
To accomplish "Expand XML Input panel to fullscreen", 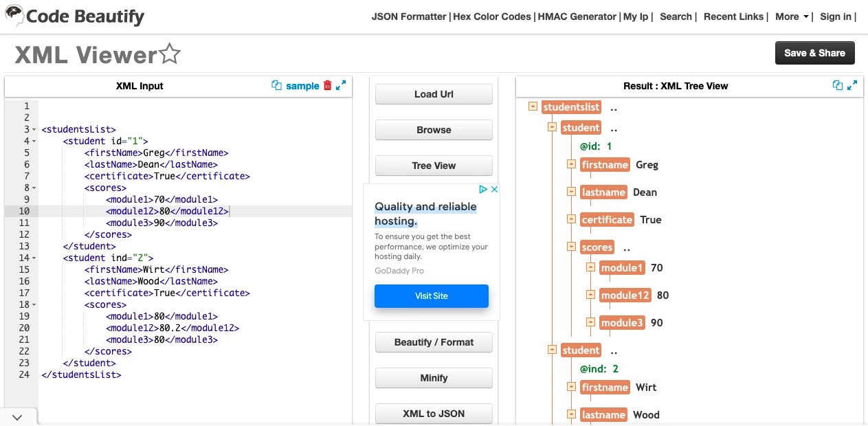I will point(342,85).
